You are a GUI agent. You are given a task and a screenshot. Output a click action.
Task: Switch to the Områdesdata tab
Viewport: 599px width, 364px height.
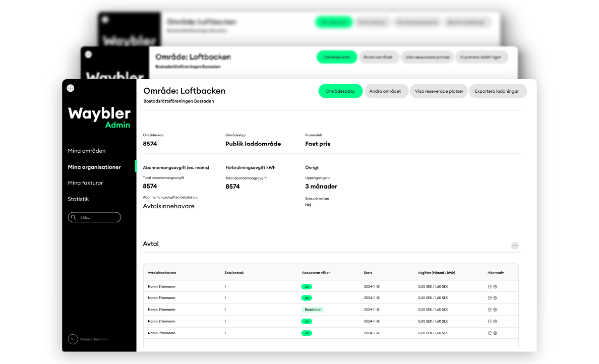[x=340, y=91]
